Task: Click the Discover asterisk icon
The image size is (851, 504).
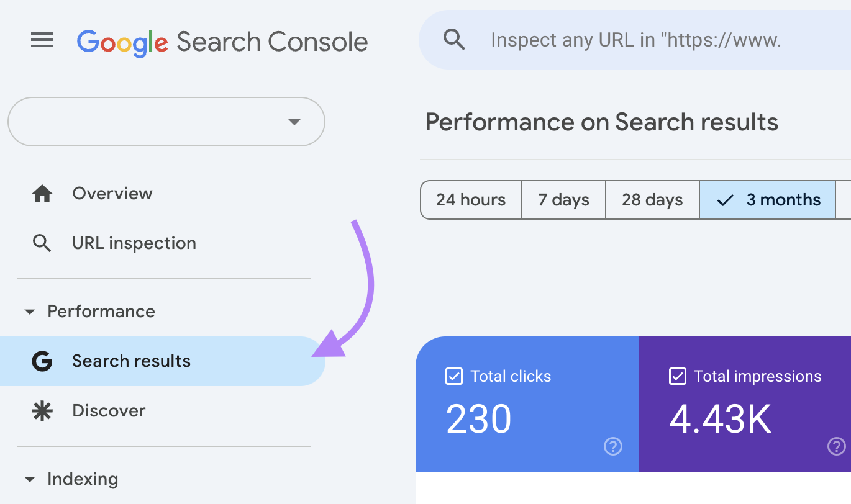Action: [x=42, y=411]
